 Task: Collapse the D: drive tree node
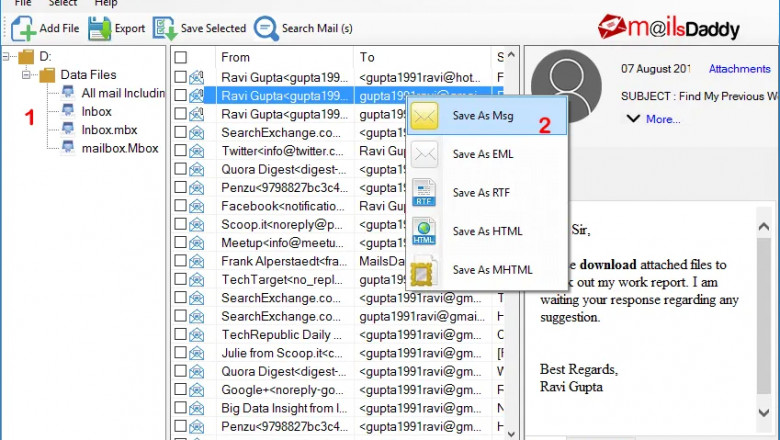8,57
